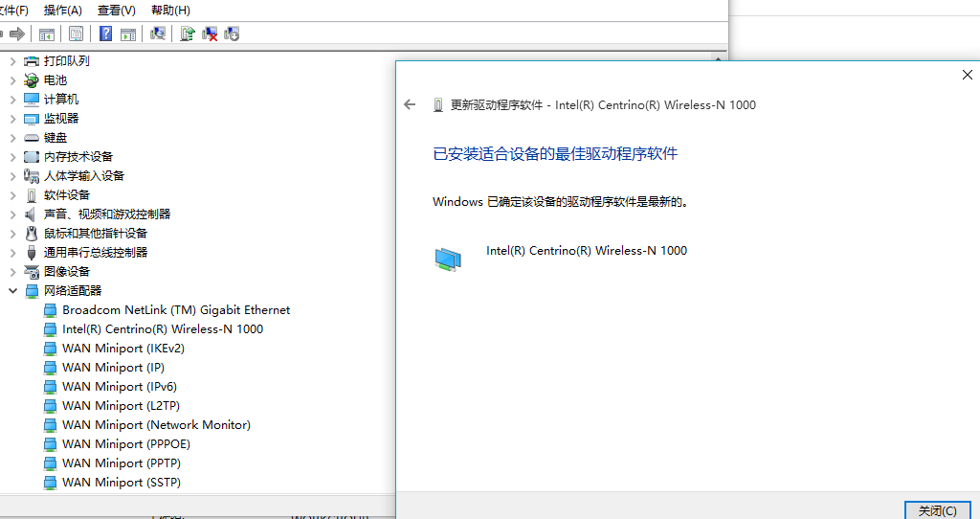This screenshot has height=519, width=980.
Task: Select WAN Miniport (PPPOE)
Action: [126, 444]
